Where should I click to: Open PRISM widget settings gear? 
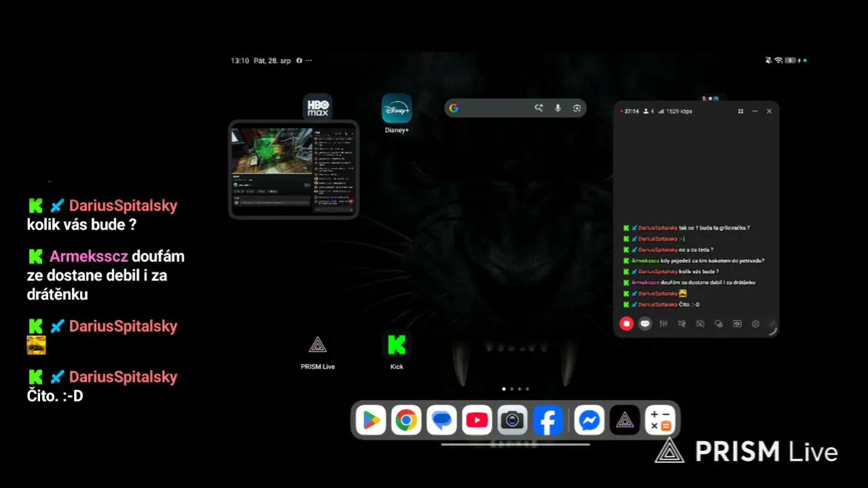[x=755, y=324]
